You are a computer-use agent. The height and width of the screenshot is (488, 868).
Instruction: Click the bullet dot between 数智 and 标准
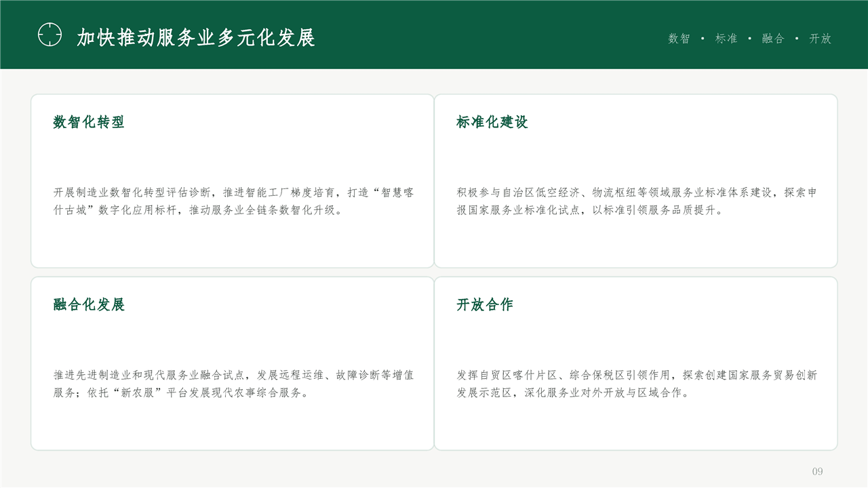(703, 39)
